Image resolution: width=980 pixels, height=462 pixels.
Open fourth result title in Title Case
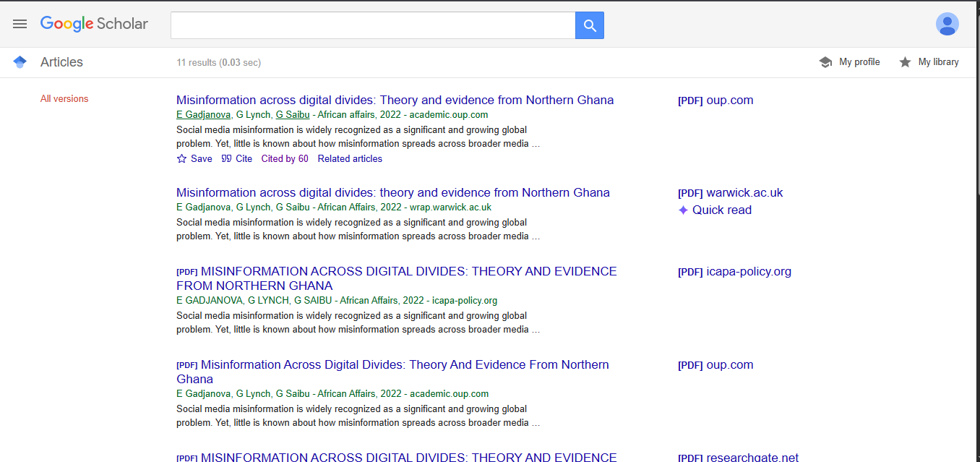pos(393,372)
